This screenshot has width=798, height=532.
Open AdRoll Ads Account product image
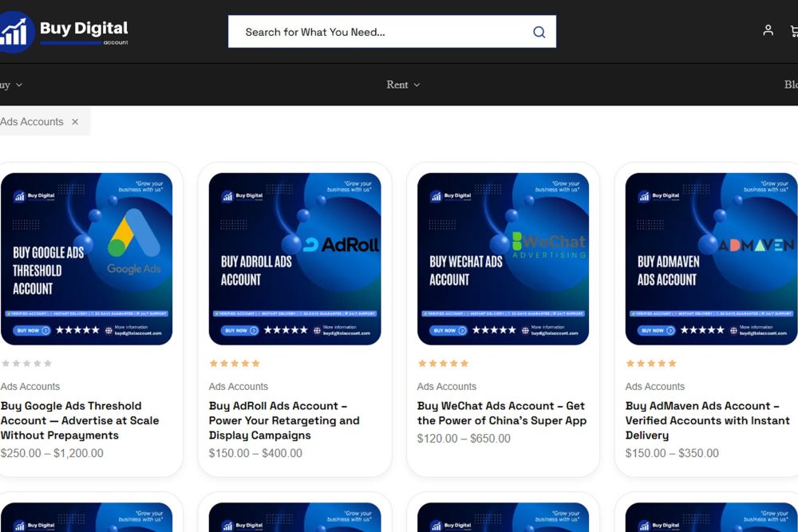[x=294, y=259]
